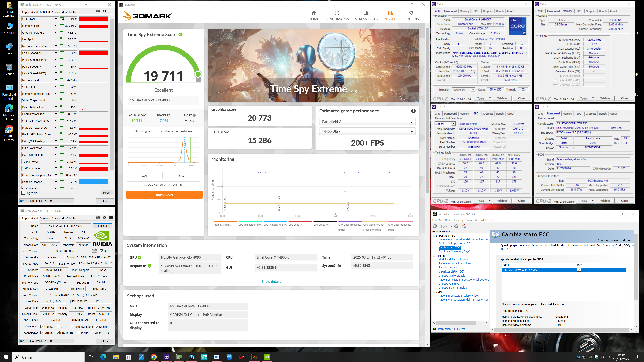This screenshot has height=362, width=644.
Task: Open Desktop menu in NVIDIA Control Panel
Action: [x=458, y=220]
